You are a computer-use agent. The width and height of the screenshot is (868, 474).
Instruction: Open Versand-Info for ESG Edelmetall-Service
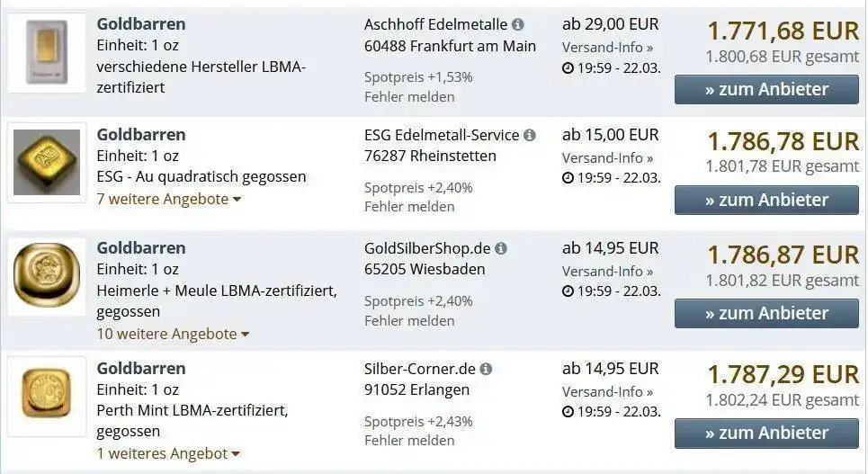(x=607, y=157)
